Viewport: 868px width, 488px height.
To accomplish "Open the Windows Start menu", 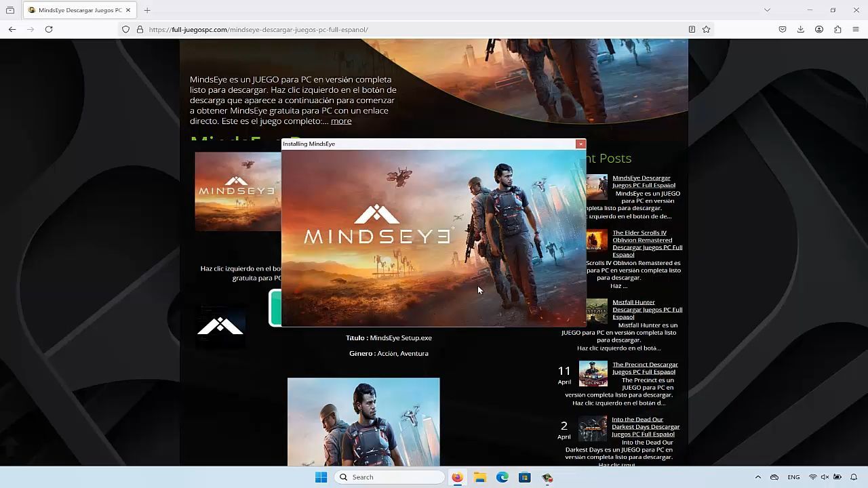I will click(x=321, y=477).
